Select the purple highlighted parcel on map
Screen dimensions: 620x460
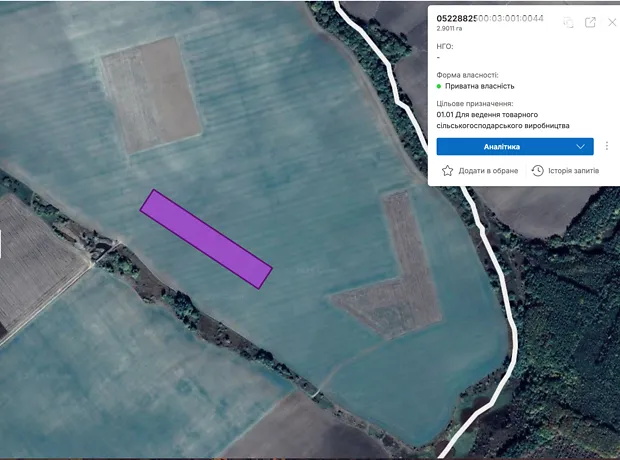205,239
